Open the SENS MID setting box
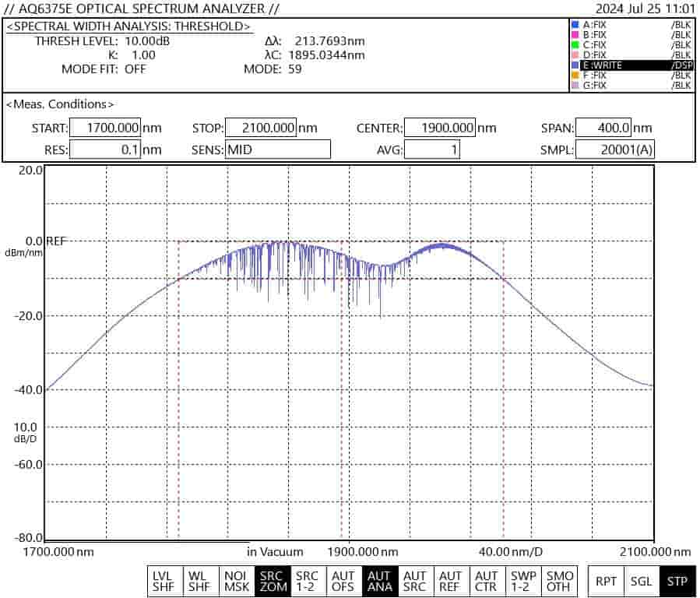 (278, 149)
